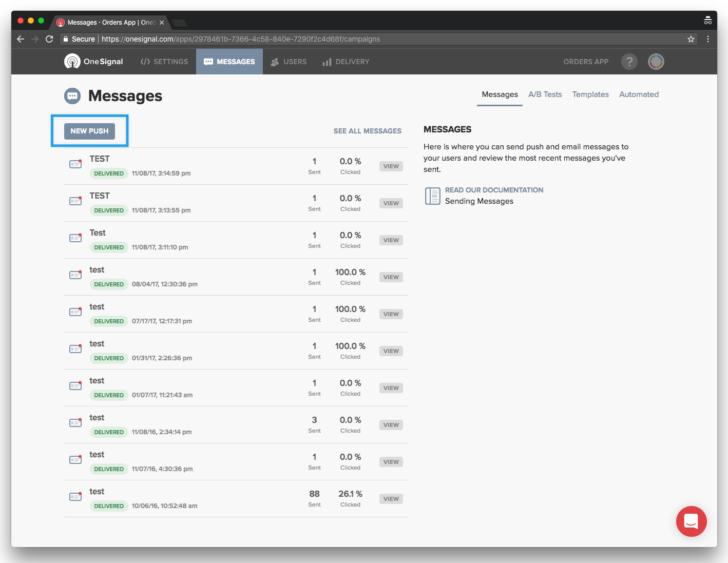Open the user avatar menu
728x563 pixels.
click(656, 62)
